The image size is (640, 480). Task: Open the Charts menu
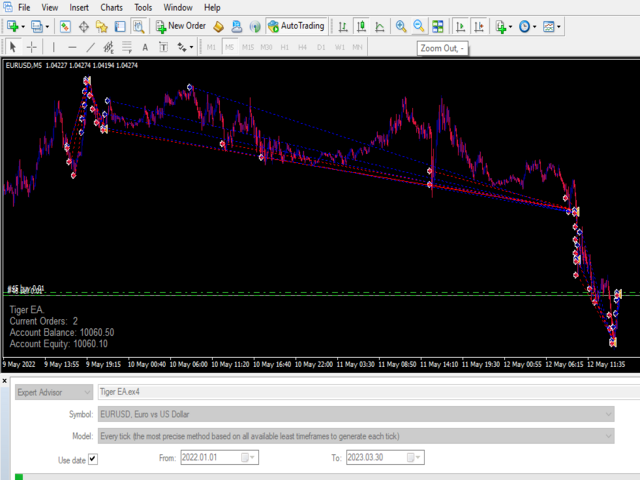tap(112, 7)
